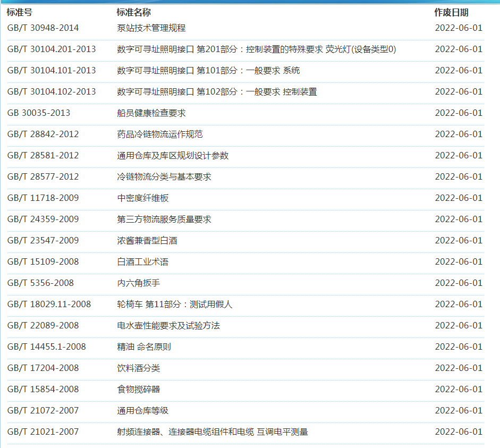Open the 浓酱兼香型白酒 standard

pos(147,241)
